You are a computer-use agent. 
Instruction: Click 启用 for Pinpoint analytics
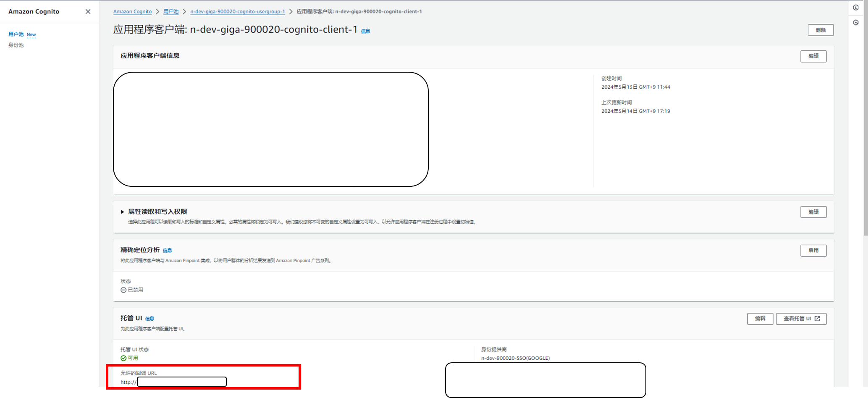[813, 251]
